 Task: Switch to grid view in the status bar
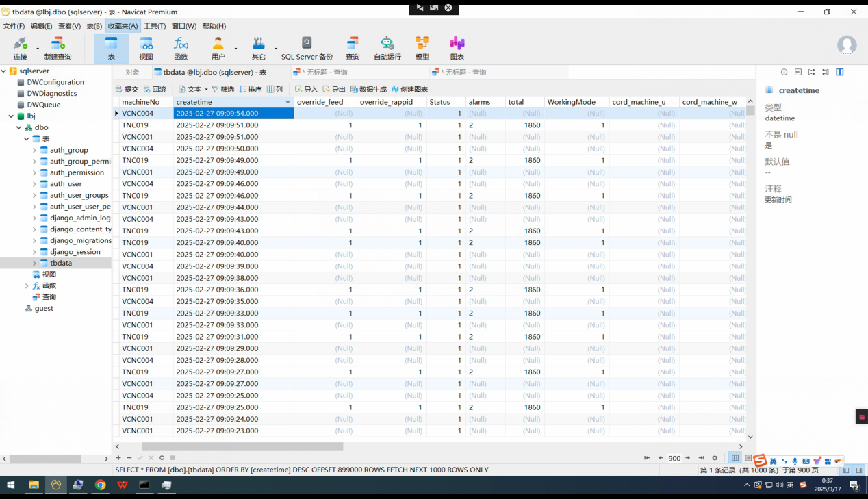coord(735,458)
